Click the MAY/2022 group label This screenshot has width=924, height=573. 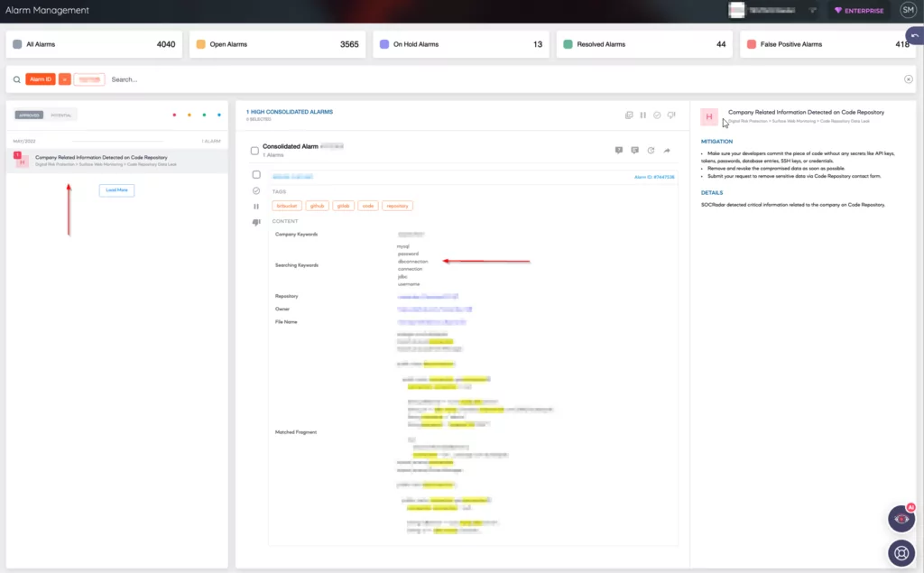24,142
